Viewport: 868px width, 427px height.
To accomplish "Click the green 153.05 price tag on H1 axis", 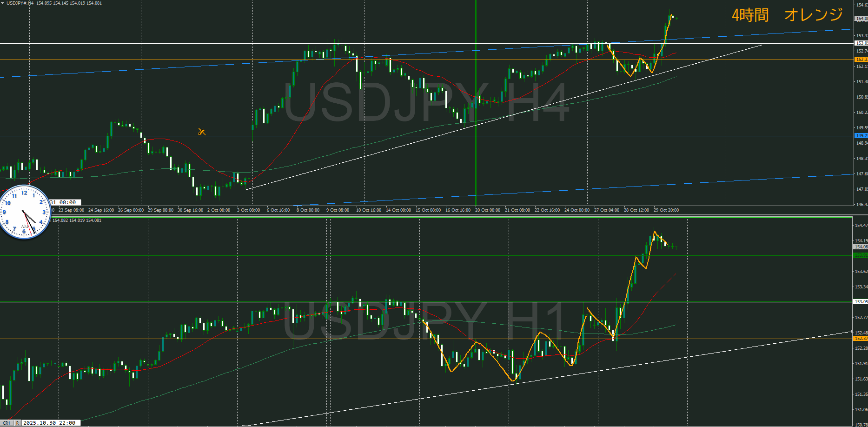I will pos(860,302).
